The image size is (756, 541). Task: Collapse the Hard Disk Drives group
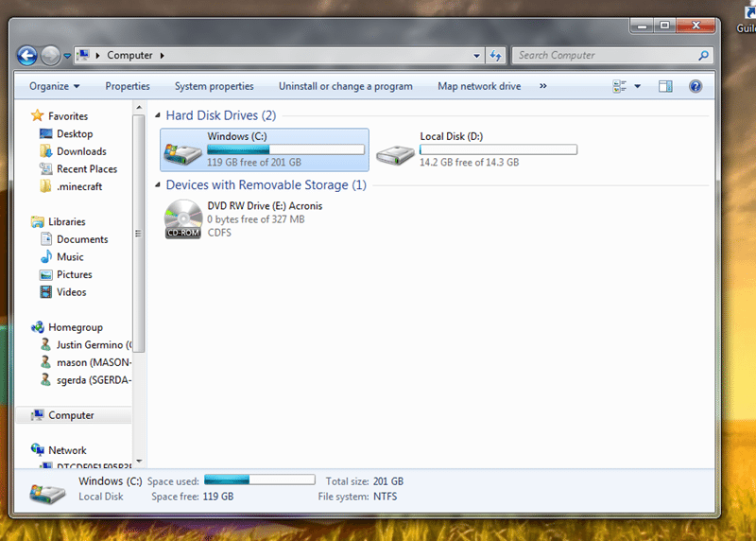pos(157,115)
